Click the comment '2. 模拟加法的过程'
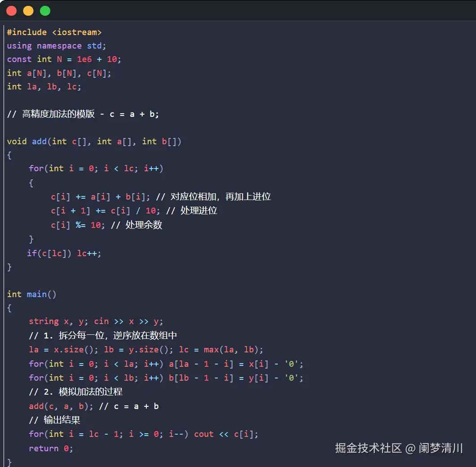476x467 pixels. click(x=76, y=392)
